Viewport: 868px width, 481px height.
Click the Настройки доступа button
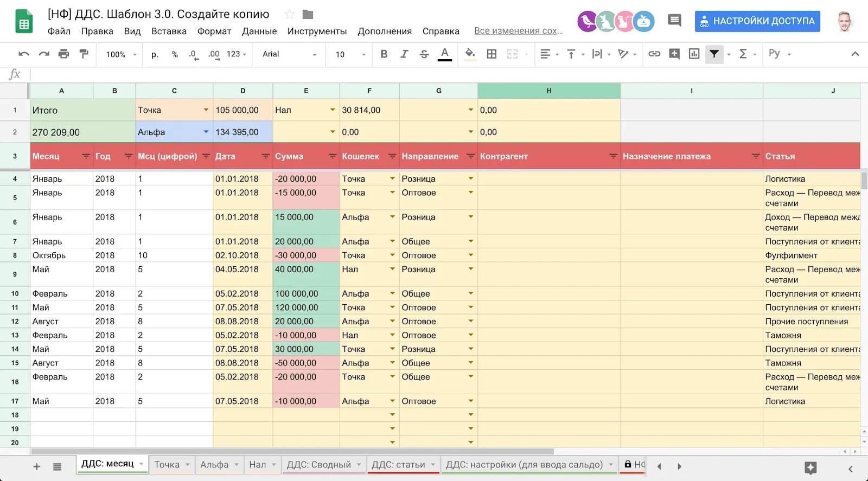[x=757, y=21]
